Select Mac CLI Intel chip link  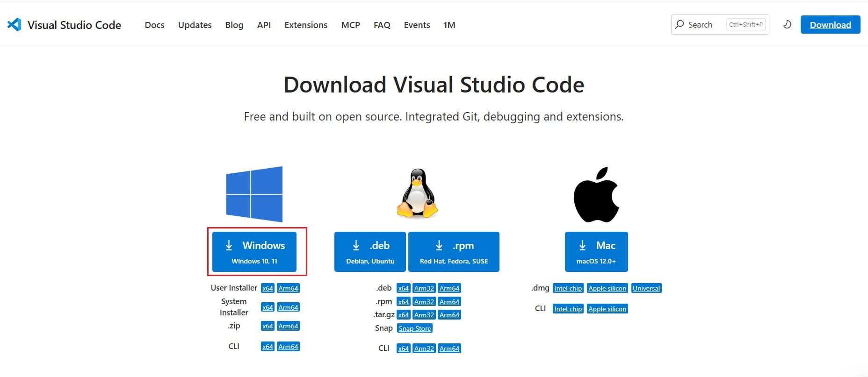tap(568, 309)
